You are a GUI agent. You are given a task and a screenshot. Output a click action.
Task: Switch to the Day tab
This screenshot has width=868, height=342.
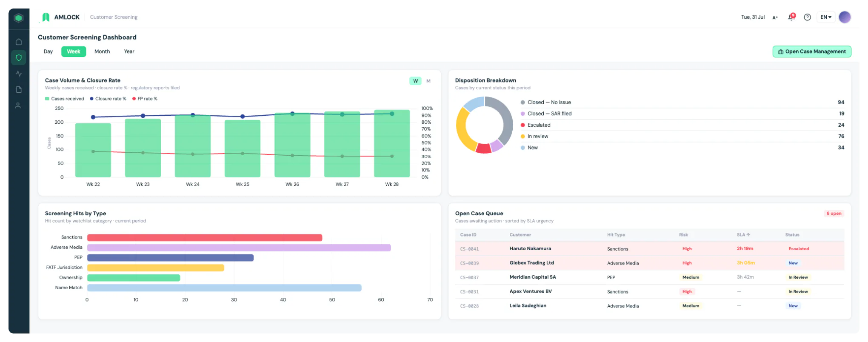(48, 51)
